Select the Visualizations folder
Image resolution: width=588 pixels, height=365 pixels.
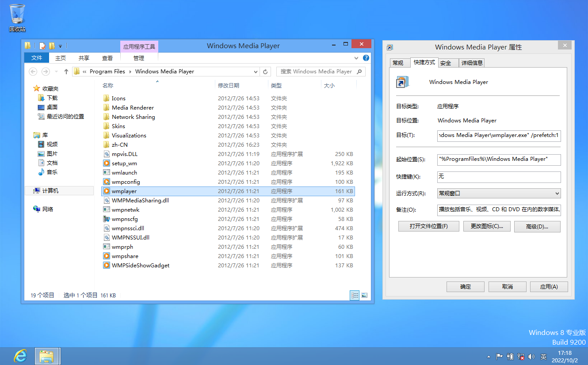click(228, 135)
